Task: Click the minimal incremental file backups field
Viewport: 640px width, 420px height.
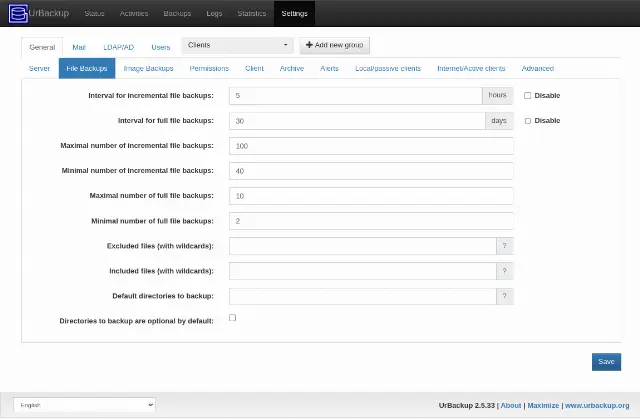Action: [x=371, y=171]
